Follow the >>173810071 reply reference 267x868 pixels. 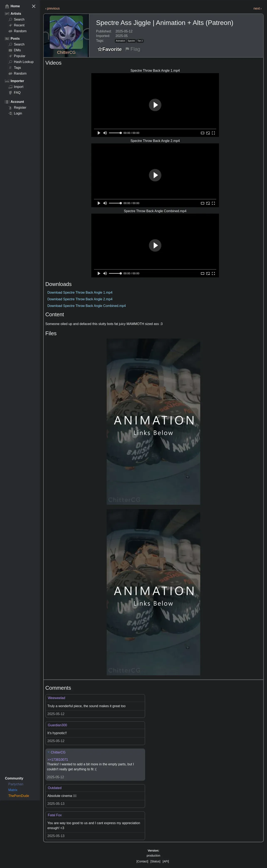click(58, 760)
